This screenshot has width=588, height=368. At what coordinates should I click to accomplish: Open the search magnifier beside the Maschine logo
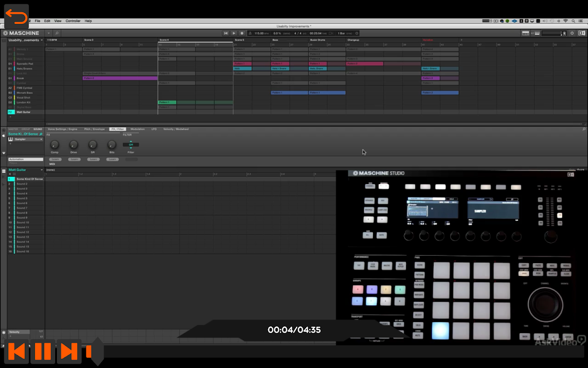[57, 33]
